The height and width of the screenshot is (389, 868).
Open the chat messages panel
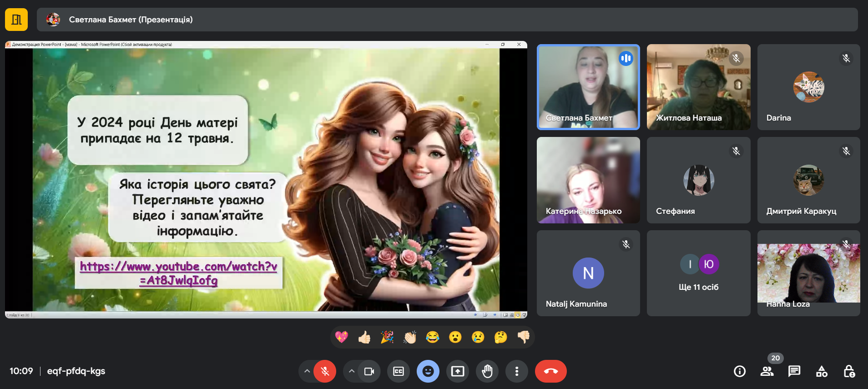[794, 371]
